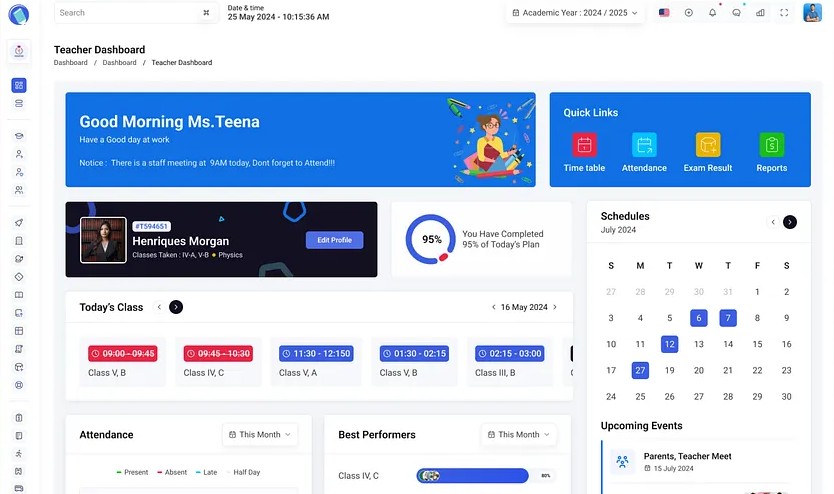Open the user avatar profile menu
The height and width of the screenshot is (494, 834).
[812, 12]
